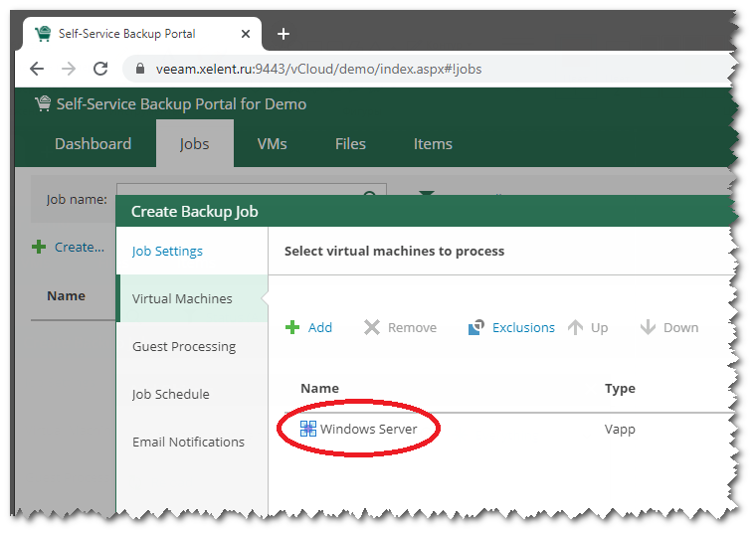Click the address bar URL

pos(318,69)
